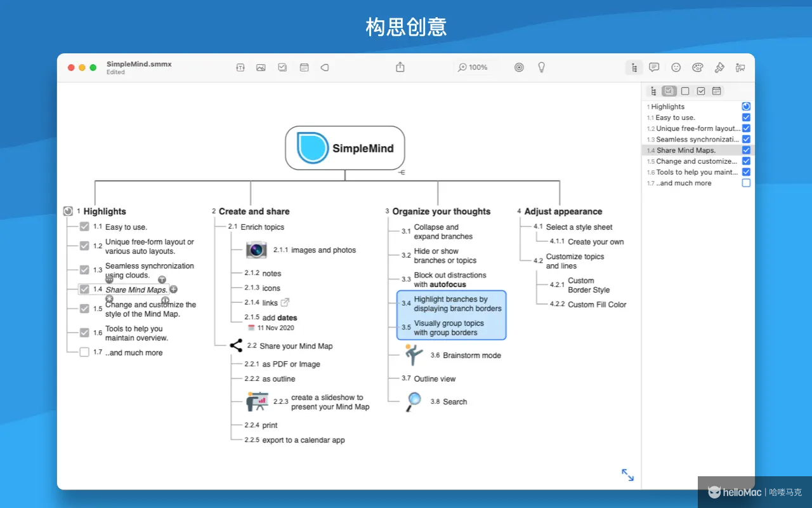Select the central SimpleMind topic

point(345,148)
